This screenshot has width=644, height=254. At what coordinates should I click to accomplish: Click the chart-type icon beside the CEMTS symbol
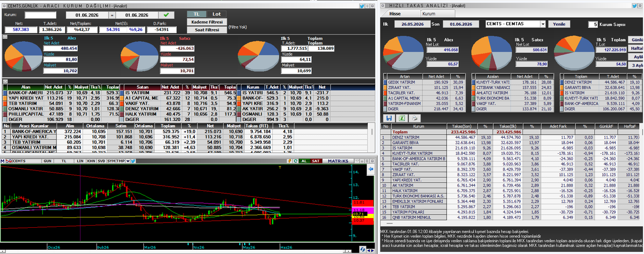(9, 161)
